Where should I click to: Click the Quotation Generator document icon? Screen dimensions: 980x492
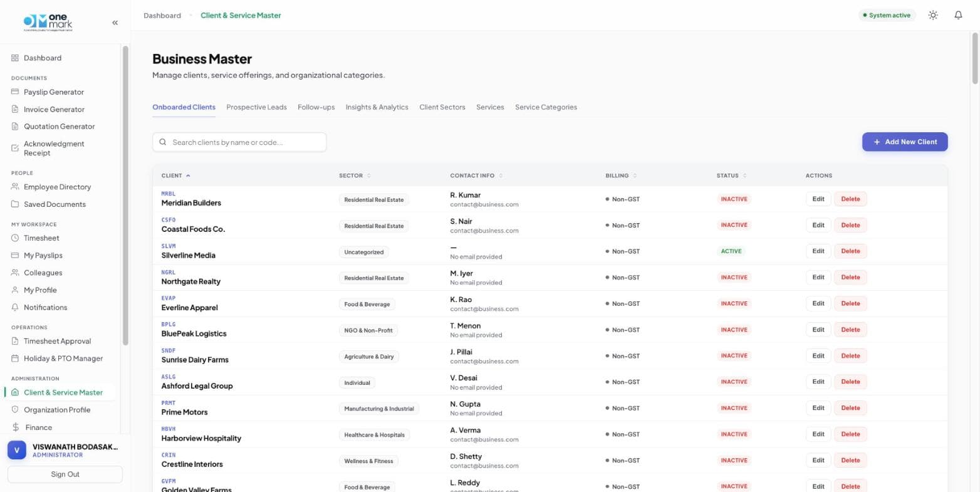pyautogui.click(x=15, y=126)
